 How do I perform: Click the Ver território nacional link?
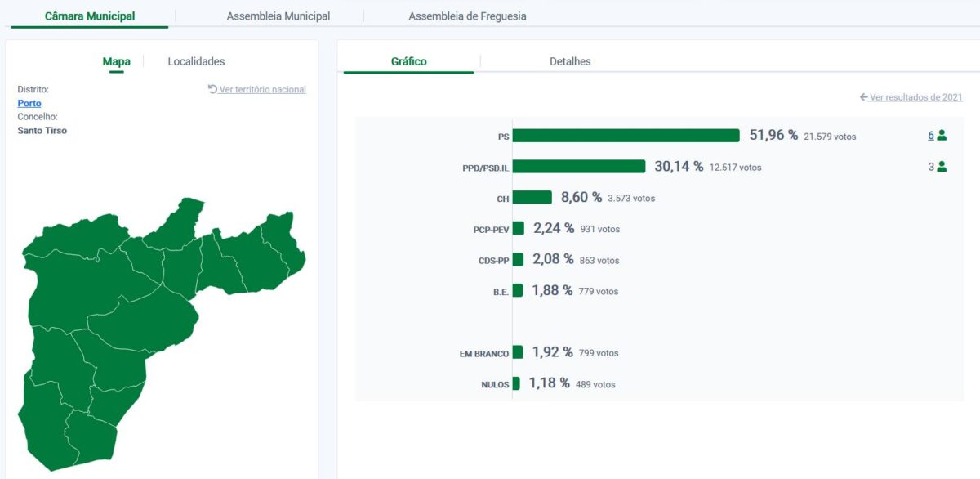click(262, 89)
